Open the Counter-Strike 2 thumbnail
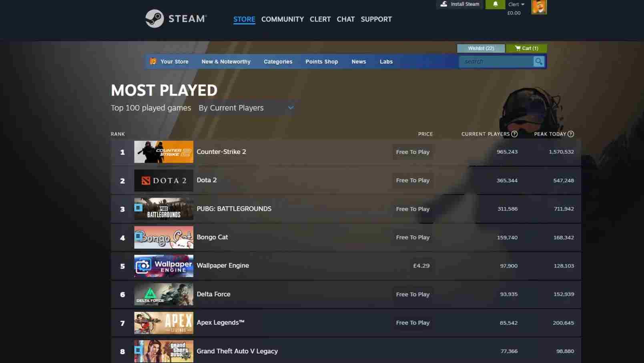 pyautogui.click(x=163, y=152)
